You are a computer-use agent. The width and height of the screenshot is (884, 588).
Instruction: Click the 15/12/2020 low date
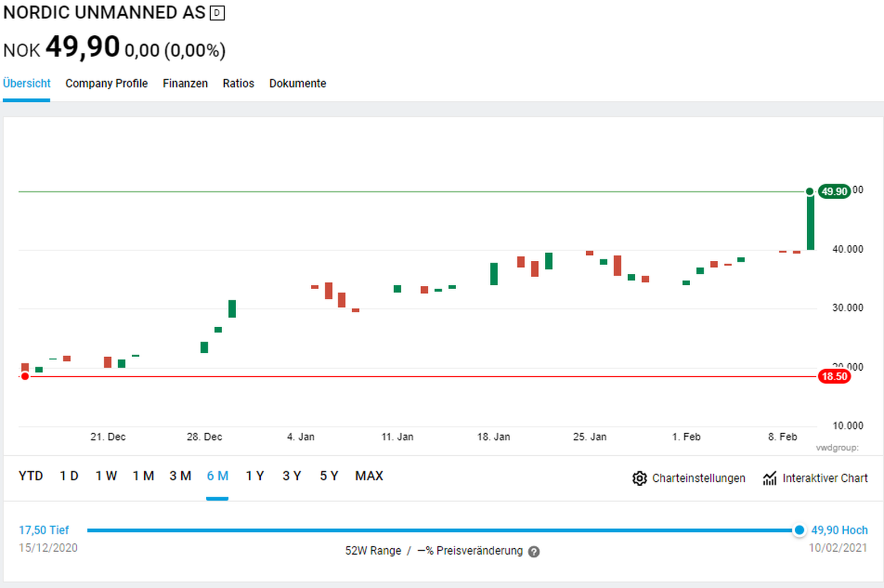tap(48, 548)
